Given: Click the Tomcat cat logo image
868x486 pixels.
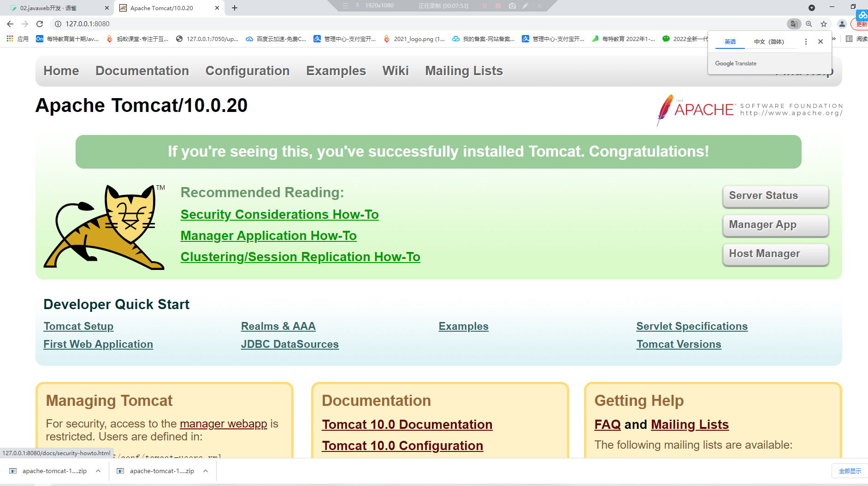Looking at the screenshot, I should [x=104, y=227].
